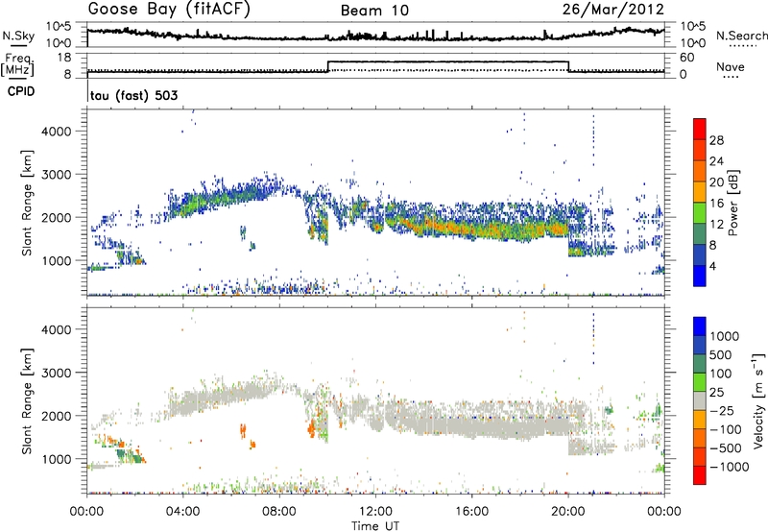This screenshot has height=532, width=768.
Task: Select the '−25' Velocity scale label
Action: tap(721, 410)
